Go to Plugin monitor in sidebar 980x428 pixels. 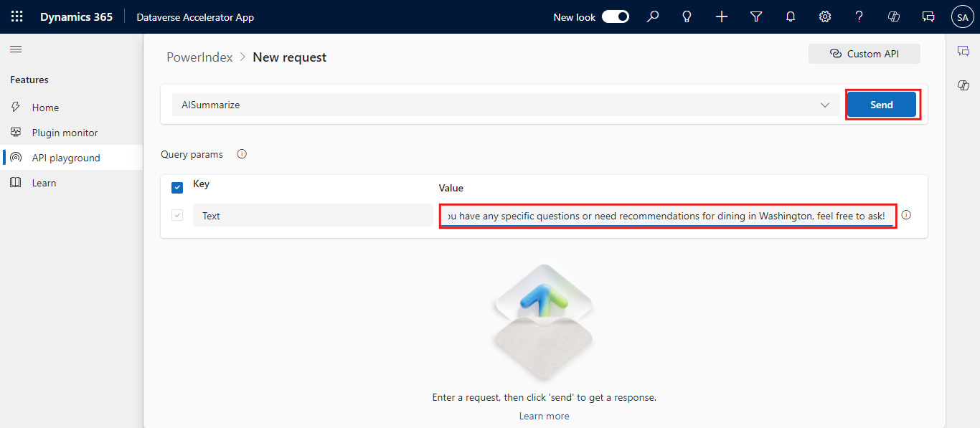(65, 133)
